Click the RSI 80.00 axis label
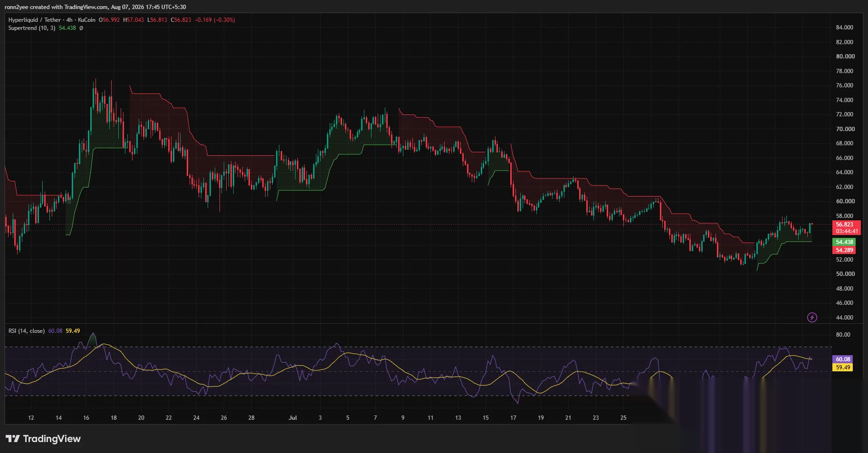The width and height of the screenshot is (868, 453). (843, 335)
